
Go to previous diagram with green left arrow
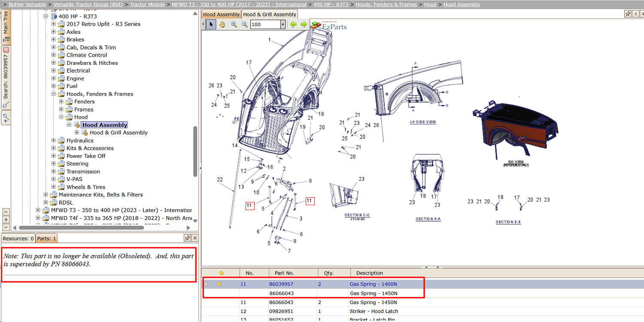293,24
